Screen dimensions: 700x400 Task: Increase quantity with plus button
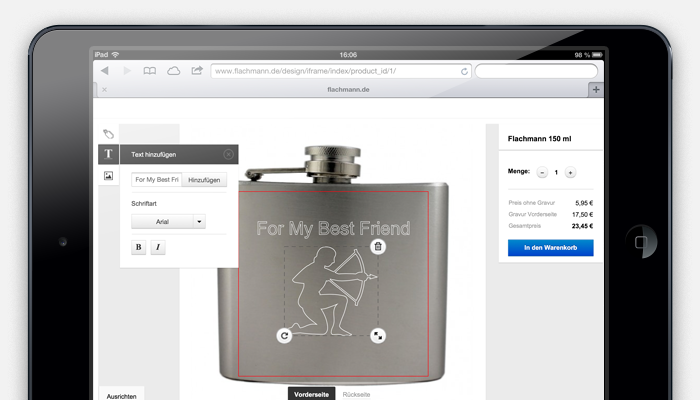coord(570,172)
